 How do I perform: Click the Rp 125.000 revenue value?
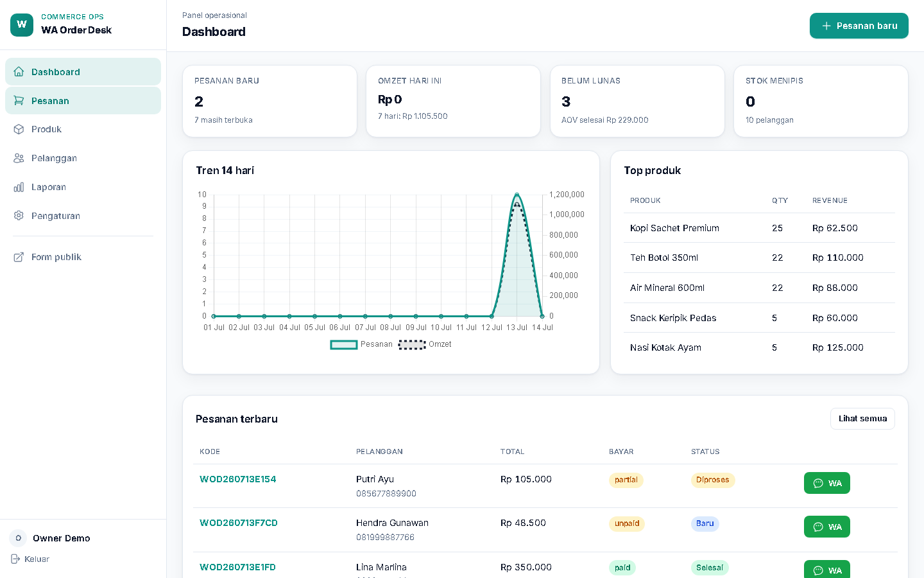tap(838, 347)
